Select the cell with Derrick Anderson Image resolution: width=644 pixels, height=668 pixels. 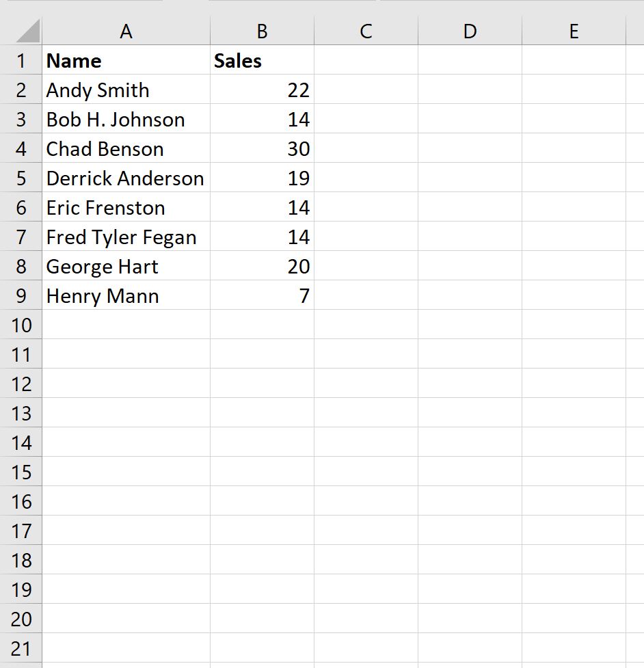pos(126,178)
